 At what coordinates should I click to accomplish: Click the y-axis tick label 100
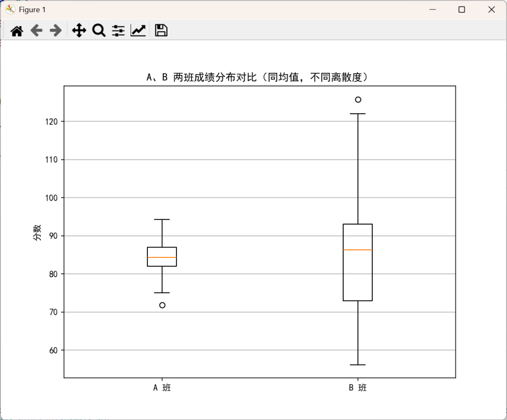pyautogui.click(x=52, y=198)
